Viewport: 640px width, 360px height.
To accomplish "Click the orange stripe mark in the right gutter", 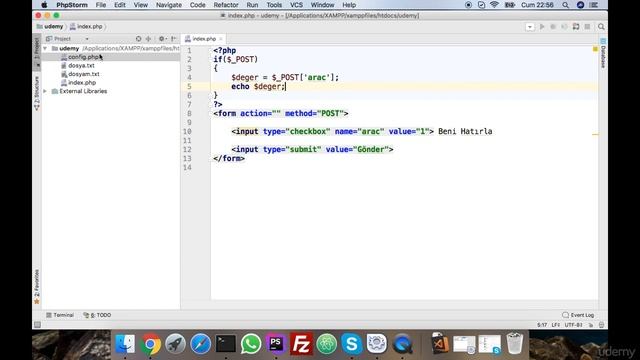I will click(595, 134).
